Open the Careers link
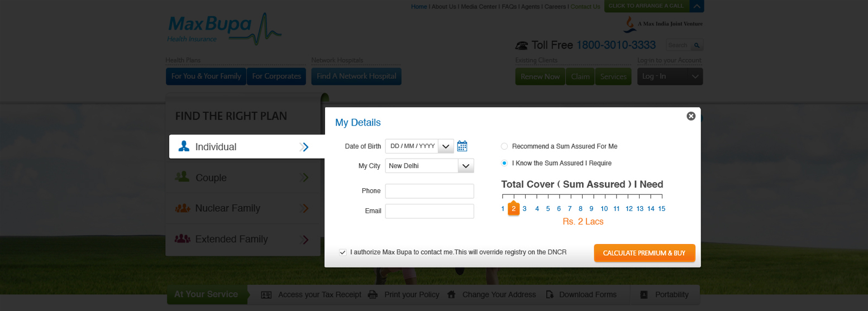Viewport: 868px width, 311px height. pyautogui.click(x=555, y=7)
